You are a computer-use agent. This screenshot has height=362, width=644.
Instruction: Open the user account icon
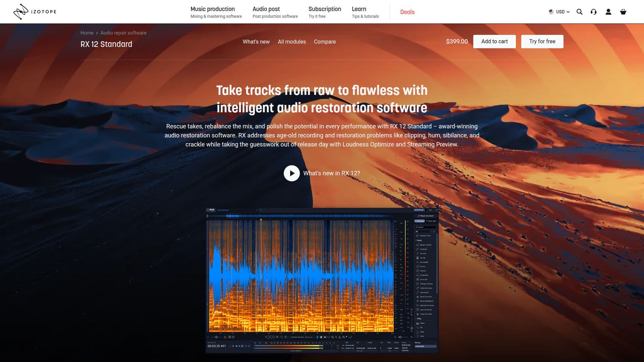coord(608,12)
